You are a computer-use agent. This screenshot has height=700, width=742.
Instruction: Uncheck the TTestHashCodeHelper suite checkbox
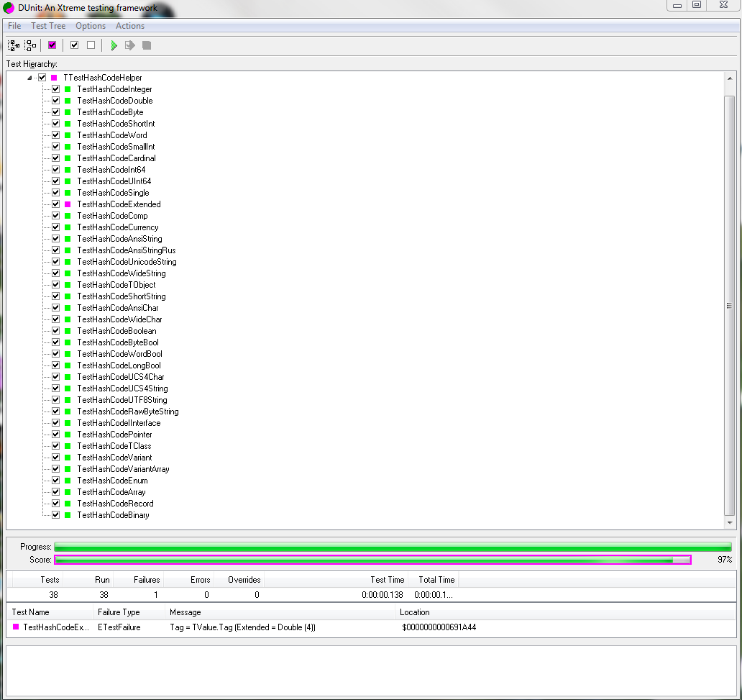42,78
